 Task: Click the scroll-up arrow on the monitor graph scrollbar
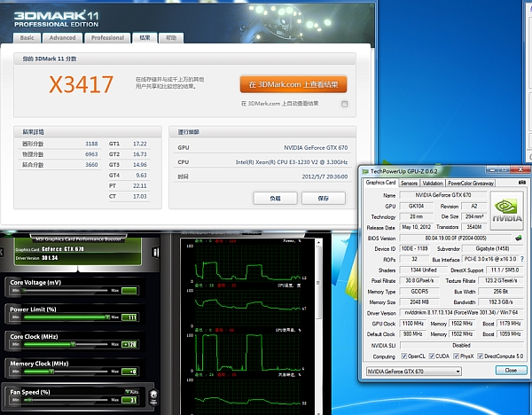[x=318, y=242]
